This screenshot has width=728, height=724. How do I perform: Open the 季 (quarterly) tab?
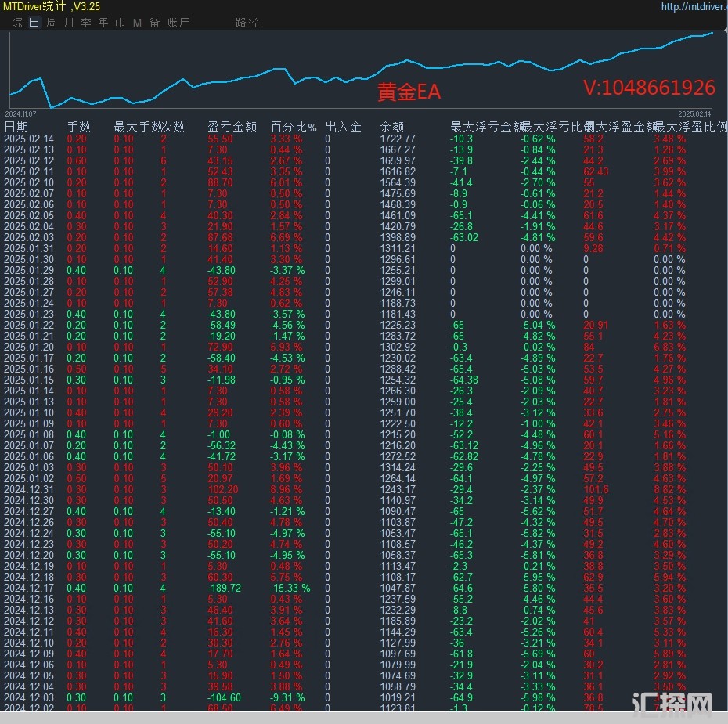[x=86, y=23]
